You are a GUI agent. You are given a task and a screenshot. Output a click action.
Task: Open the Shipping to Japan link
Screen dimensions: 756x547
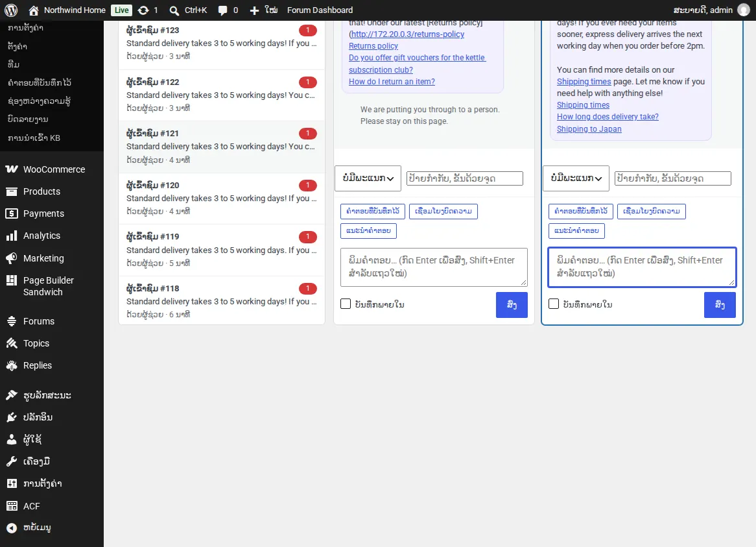589,128
